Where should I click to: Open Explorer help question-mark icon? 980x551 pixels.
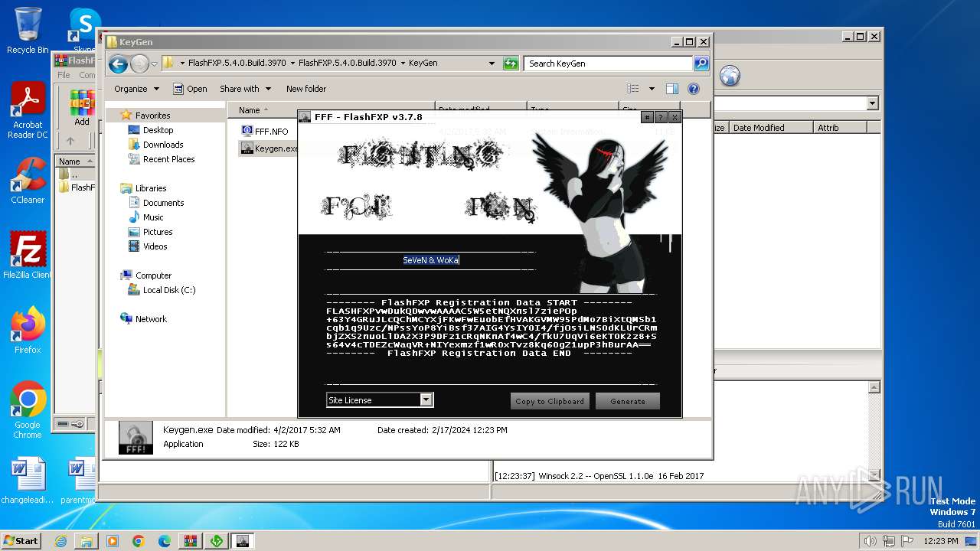[x=694, y=89]
